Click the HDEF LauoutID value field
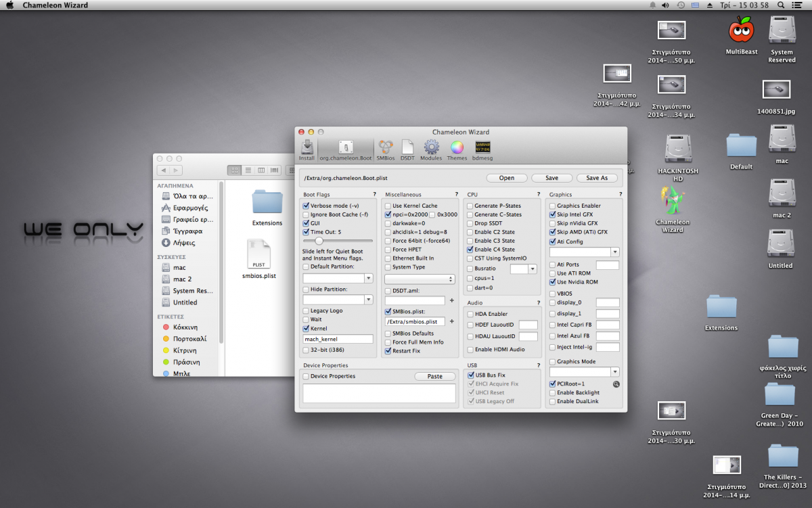 point(528,325)
